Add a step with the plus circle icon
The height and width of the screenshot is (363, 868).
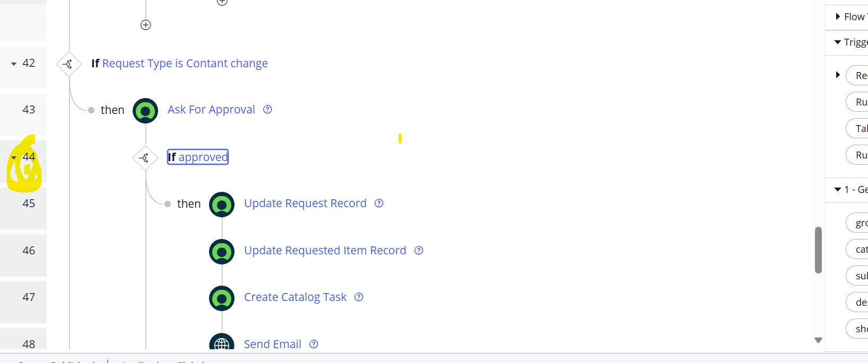point(146,25)
